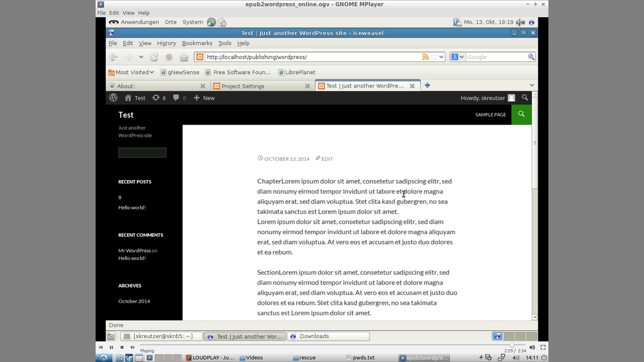This screenshot has height=362, width=644.
Task: Pause the video in MPlayer
Action: point(111,347)
